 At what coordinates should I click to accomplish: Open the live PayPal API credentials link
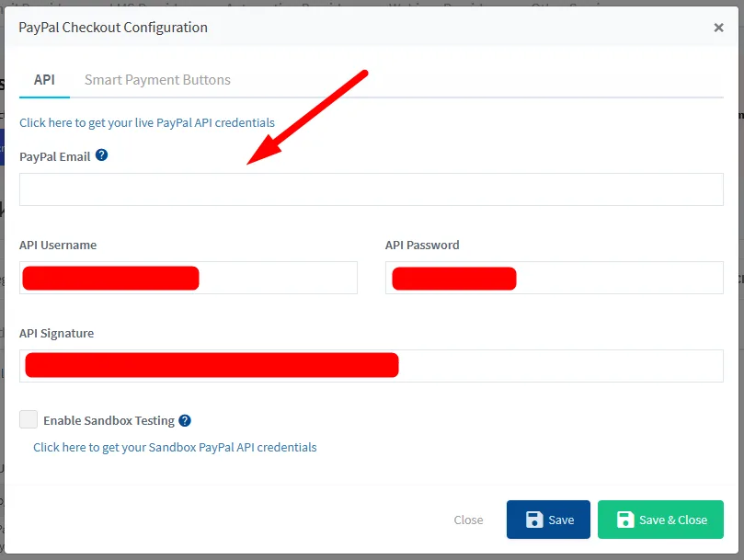click(x=147, y=122)
